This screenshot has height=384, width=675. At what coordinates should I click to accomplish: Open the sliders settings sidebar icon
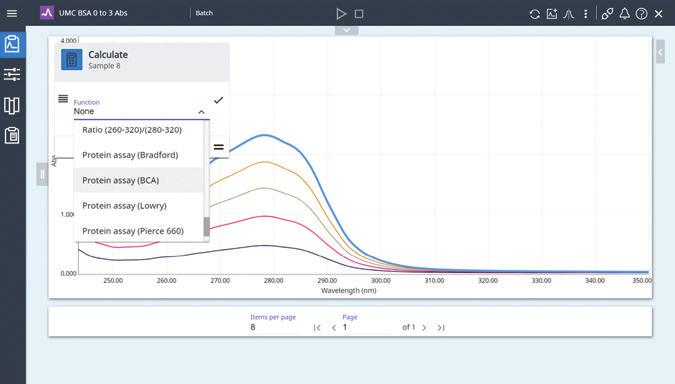click(12, 74)
